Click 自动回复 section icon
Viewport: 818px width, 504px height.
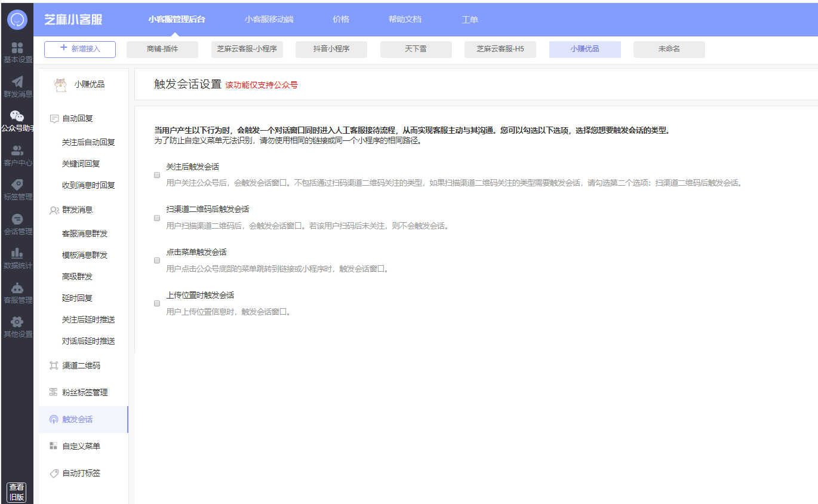point(54,118)
